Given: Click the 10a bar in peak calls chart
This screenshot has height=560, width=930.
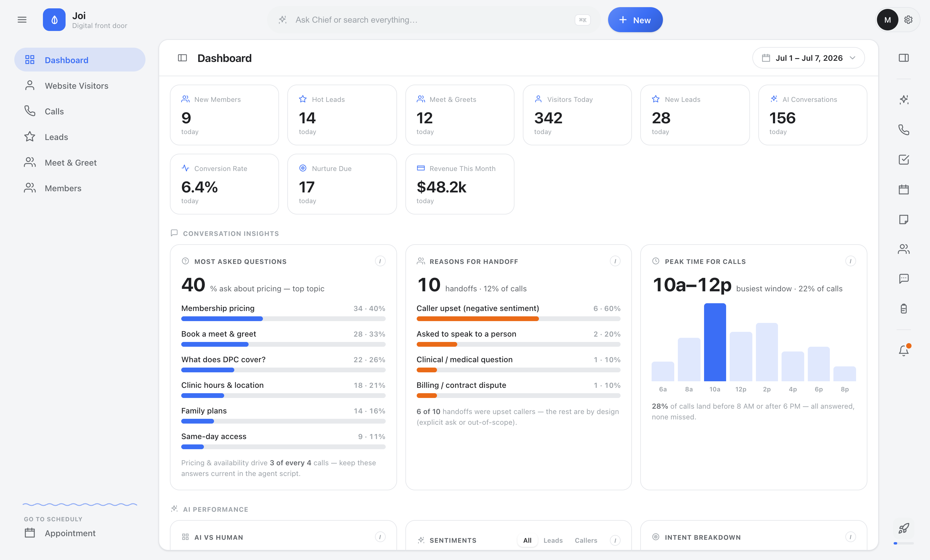Looking at the screenshot, I should 714,342.
